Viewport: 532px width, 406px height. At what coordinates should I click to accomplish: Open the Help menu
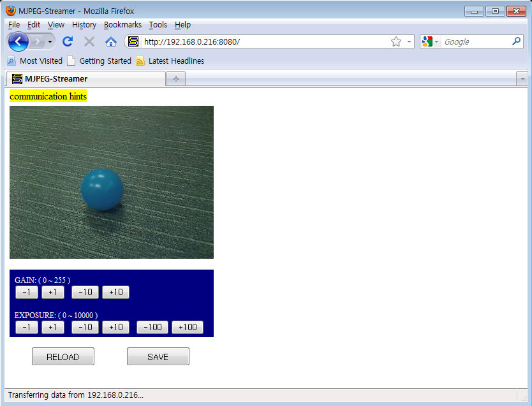182,25
